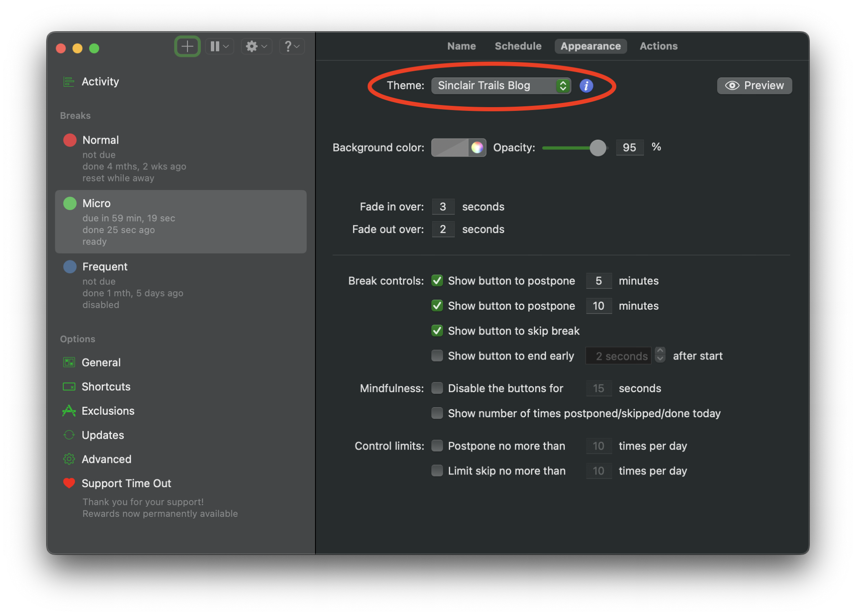Viewport: 856px width, 616px height.
Task: Open Exclusions options icon
Action: [x=69, y=411]
